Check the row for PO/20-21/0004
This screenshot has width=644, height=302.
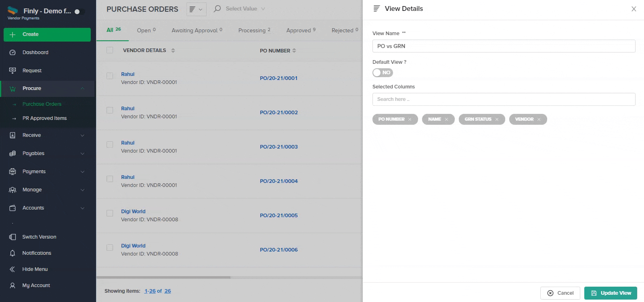[x=110, y=178]
